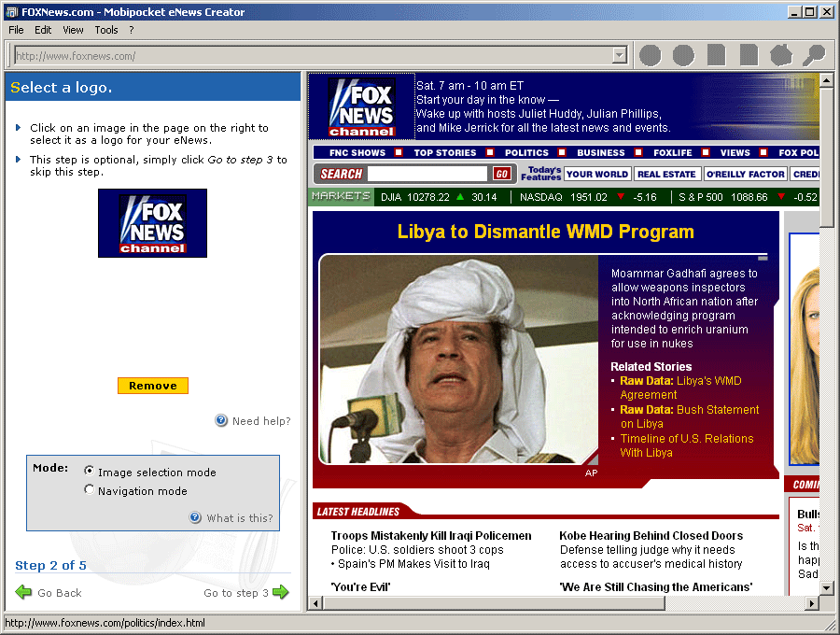
Task: Click the horizontal scrollbar thumb
Action: point(494,603)
